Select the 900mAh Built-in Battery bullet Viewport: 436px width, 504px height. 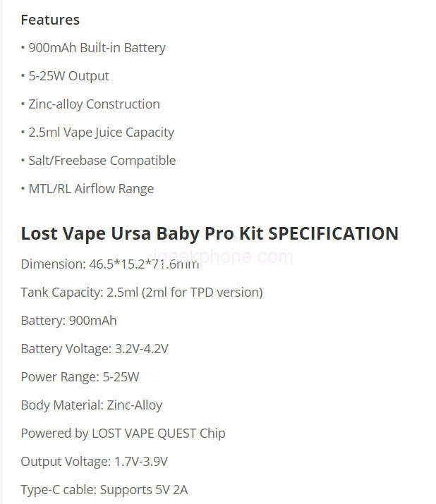[97, 48]
